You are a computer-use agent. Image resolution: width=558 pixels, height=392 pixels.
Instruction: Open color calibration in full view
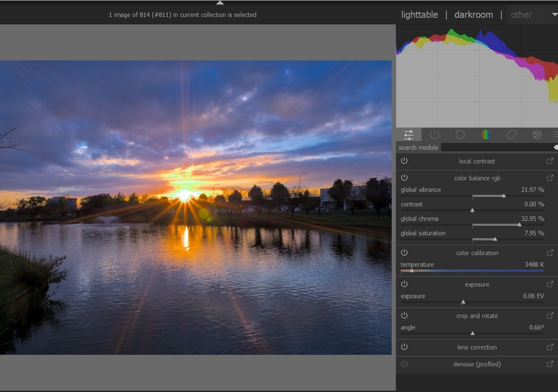pos(550,252)
